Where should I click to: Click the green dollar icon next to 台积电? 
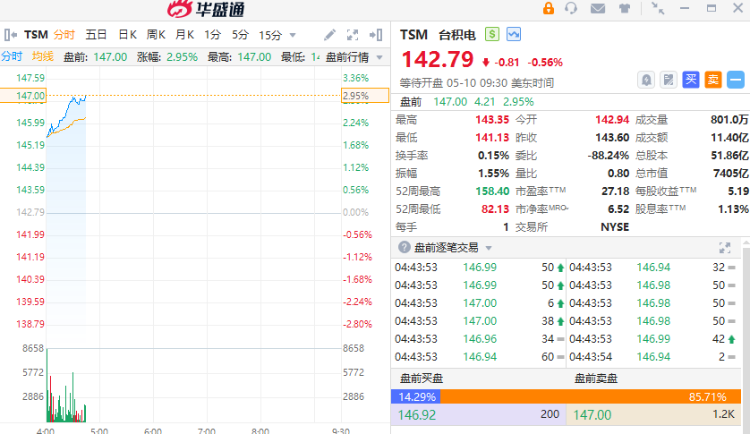coord(492,34)
